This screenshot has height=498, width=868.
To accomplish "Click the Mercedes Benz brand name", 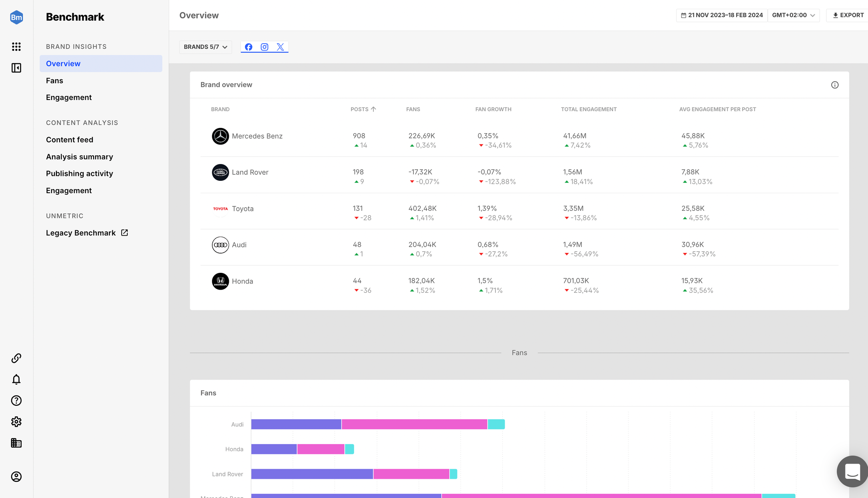I will tap(257, 136).
